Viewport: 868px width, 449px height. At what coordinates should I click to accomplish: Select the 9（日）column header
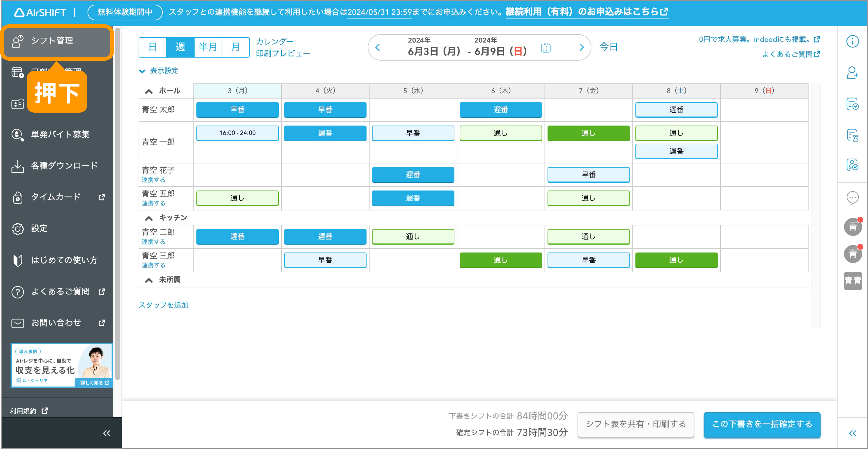coord(764,91)
